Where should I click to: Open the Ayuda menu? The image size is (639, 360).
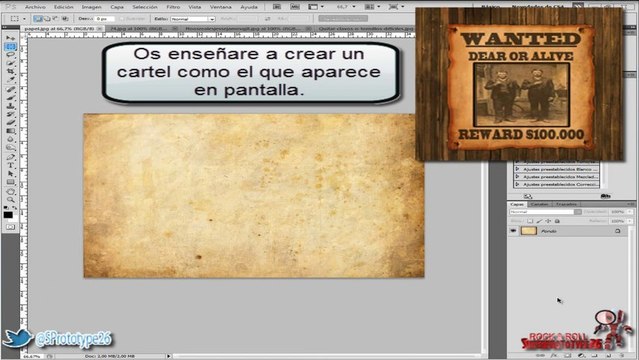249,7
